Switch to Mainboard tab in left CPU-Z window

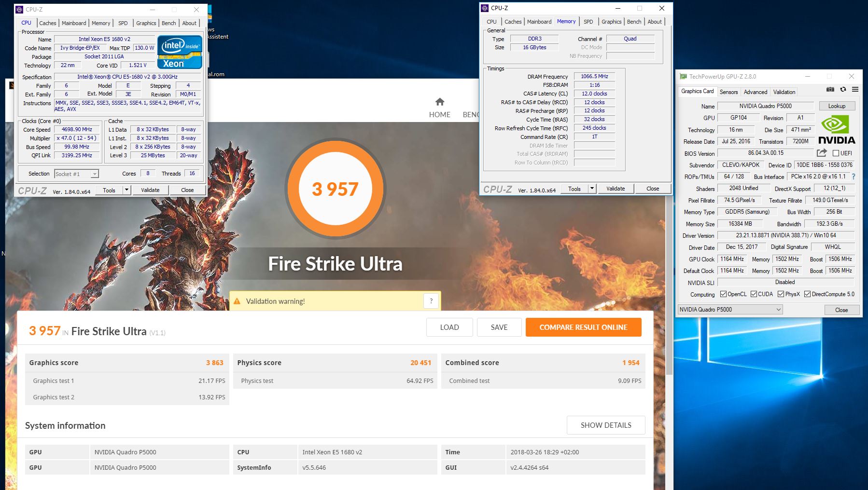pyautogui.click(x=74, y=23)
